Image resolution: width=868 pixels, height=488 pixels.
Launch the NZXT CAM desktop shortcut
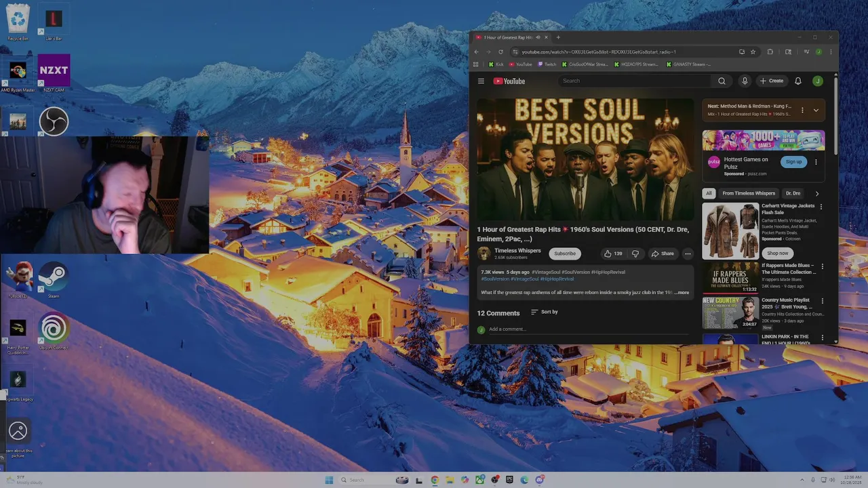(54, 73)
